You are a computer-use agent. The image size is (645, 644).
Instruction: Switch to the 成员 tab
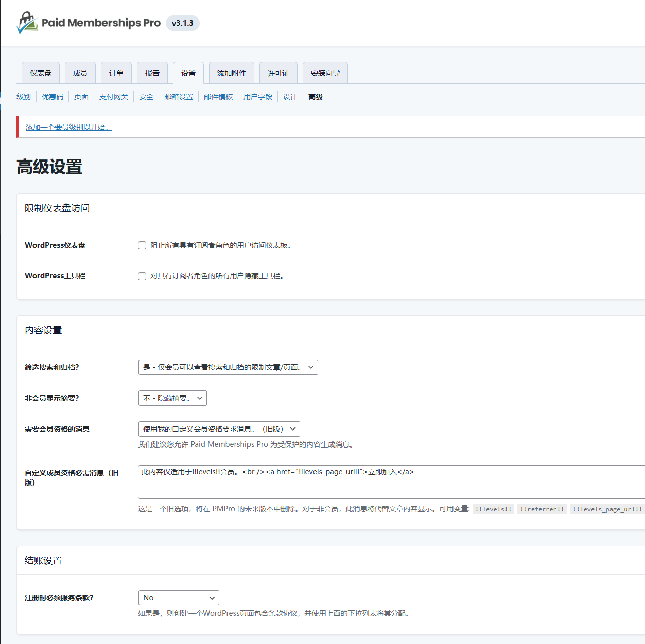tap(80, 73)
